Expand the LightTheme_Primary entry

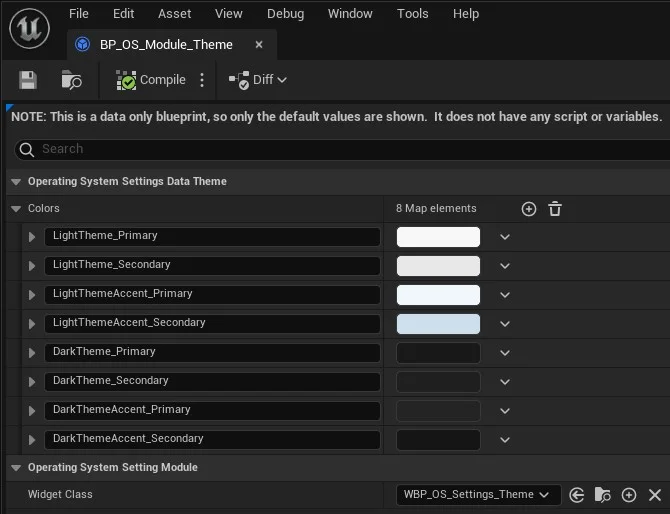[x=32, y=237]
